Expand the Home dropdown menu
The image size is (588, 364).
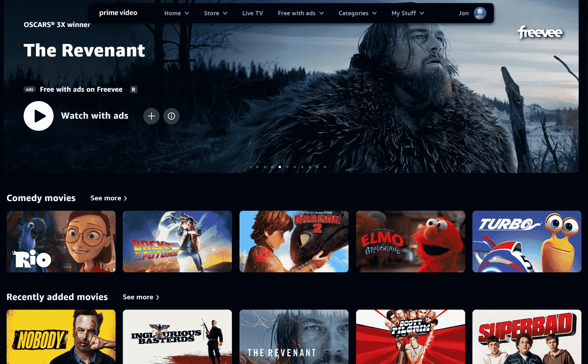tap(177, 13)
